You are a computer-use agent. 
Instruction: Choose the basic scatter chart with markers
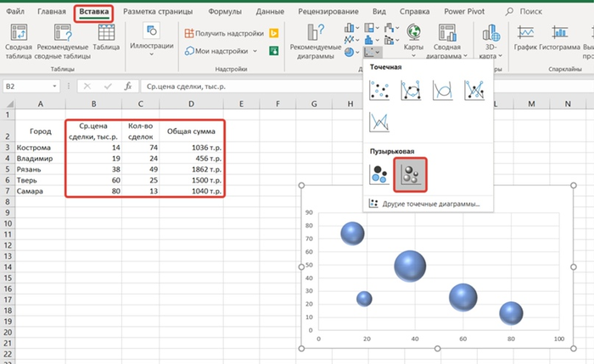(x=379, y=90)
